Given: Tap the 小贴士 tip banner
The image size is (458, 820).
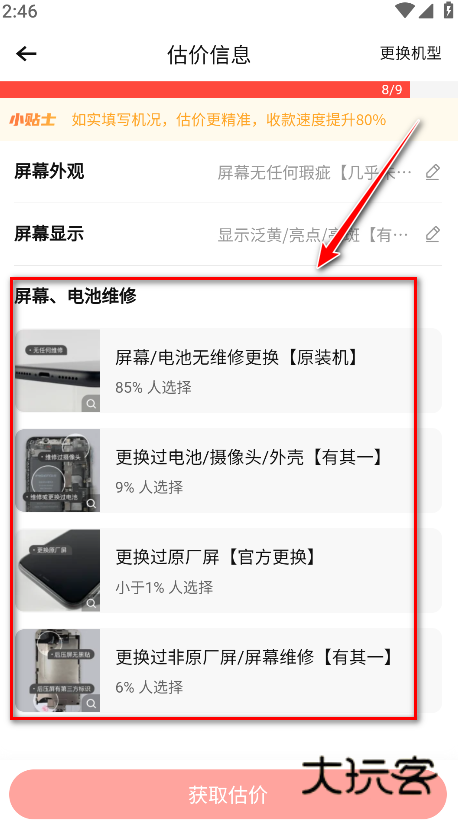Looking at the screenshot, I should [229, 120].
